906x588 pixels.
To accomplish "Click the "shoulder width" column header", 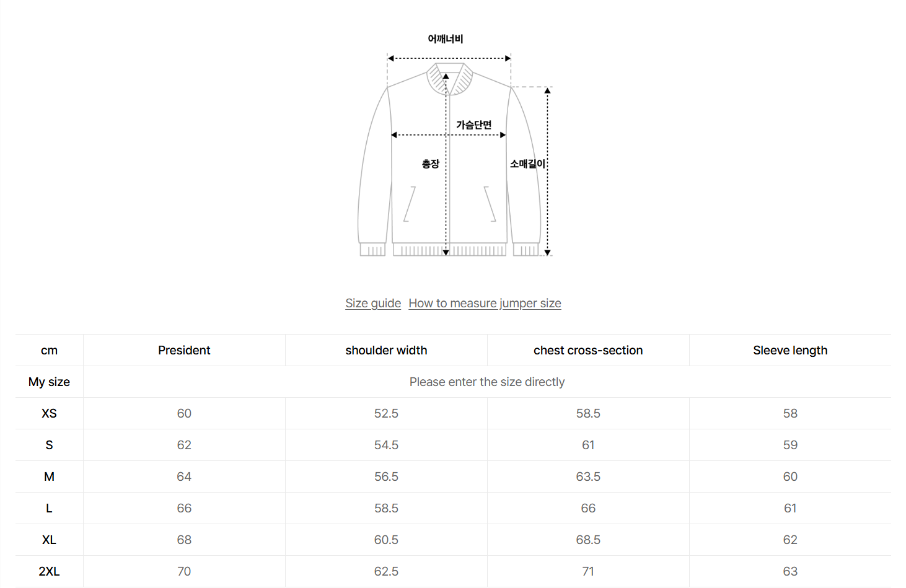I will tap(386, 350).
